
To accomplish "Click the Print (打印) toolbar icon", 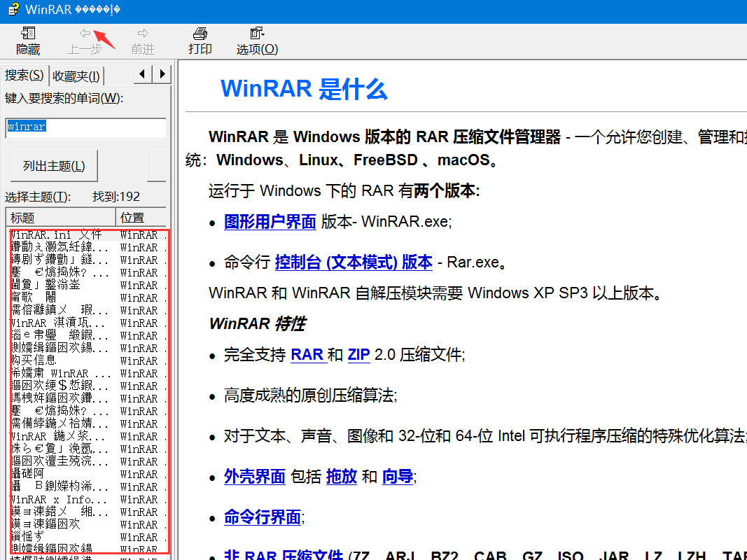I will tap(200, 41).
